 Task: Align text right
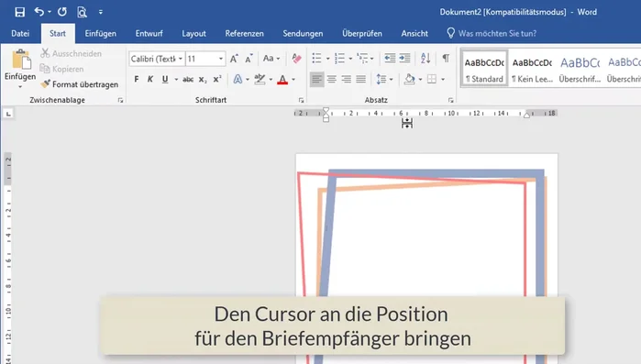tap(347, 79)
